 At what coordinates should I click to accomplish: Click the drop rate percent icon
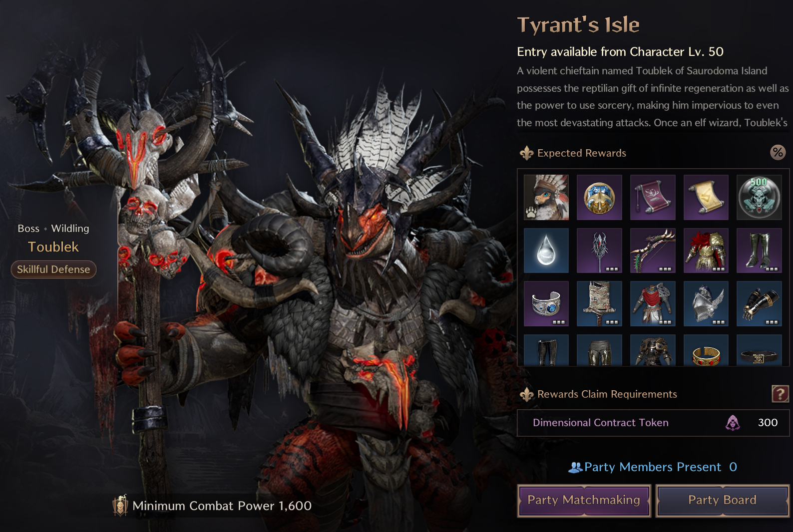point(778,152)
